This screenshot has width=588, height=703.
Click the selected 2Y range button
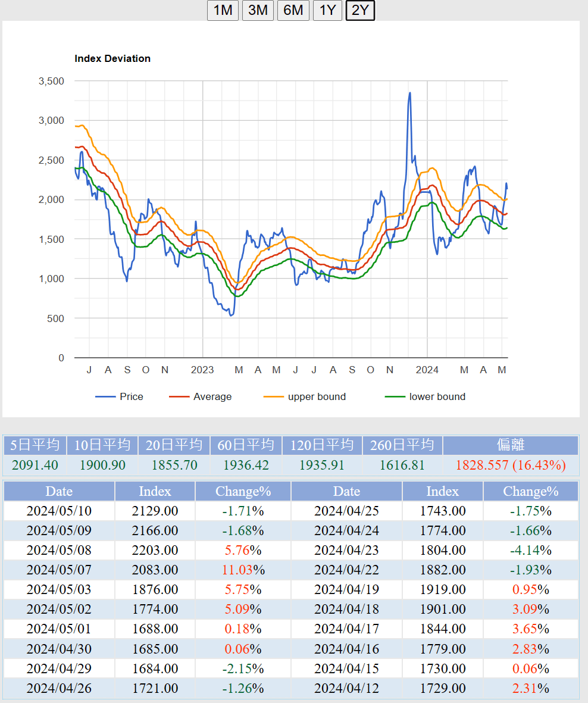tap(360, 10)
